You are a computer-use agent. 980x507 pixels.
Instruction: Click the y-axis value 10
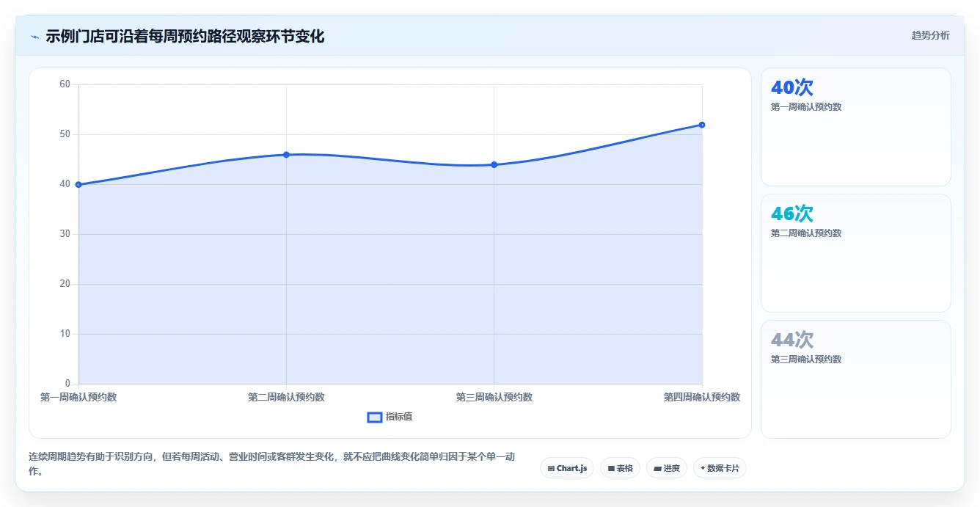click(65, 334)
